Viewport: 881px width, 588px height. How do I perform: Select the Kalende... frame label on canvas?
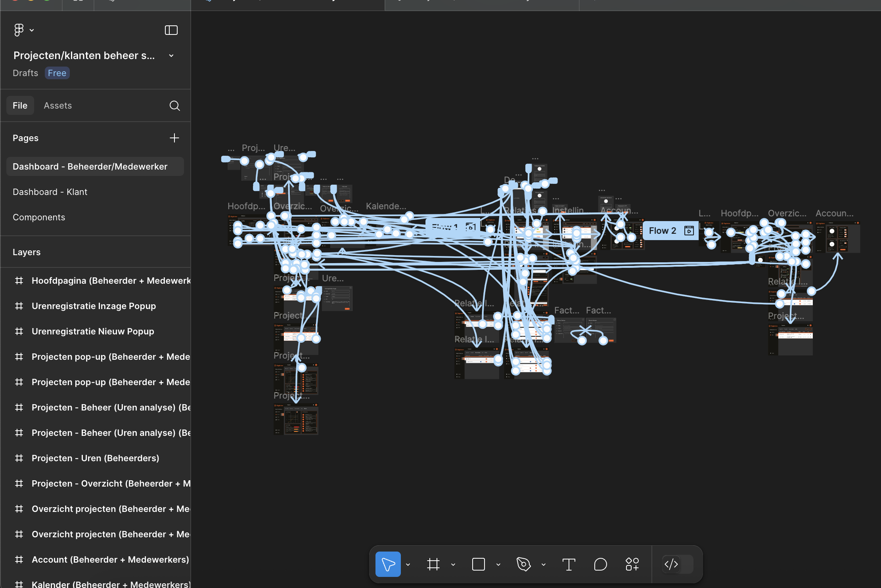click(386, 206)
